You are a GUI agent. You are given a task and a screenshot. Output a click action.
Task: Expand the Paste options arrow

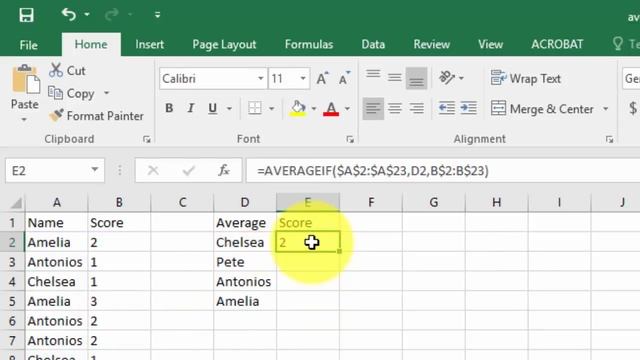pos(24,119)
